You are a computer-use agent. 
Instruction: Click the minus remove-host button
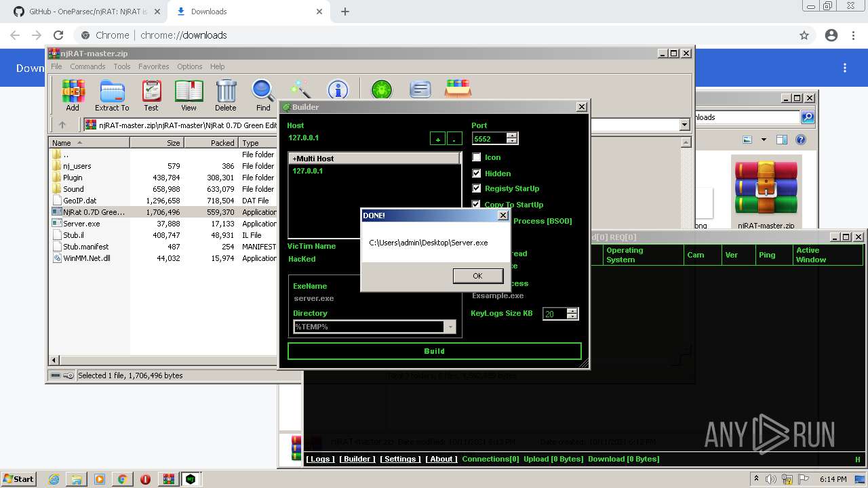click(454, 139)
